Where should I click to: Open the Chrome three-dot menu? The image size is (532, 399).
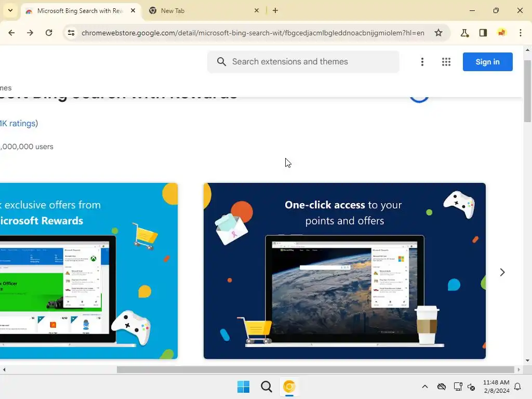[521, 33]
